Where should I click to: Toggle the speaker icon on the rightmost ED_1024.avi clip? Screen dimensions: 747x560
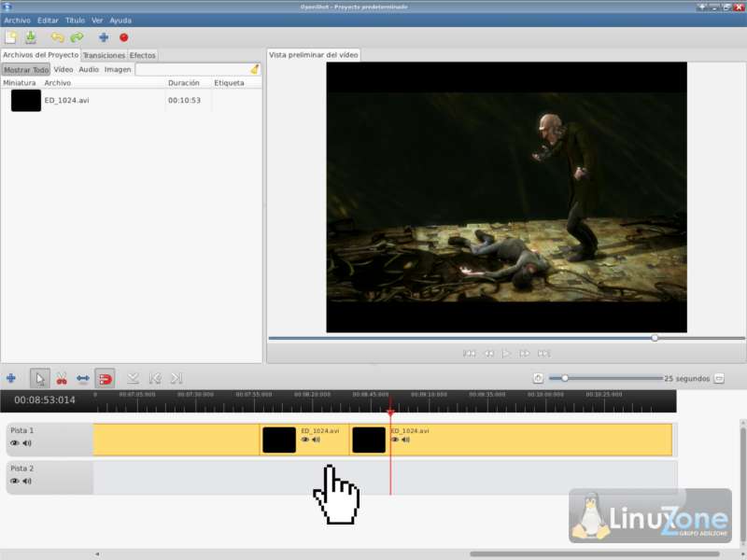pos(405,440)
